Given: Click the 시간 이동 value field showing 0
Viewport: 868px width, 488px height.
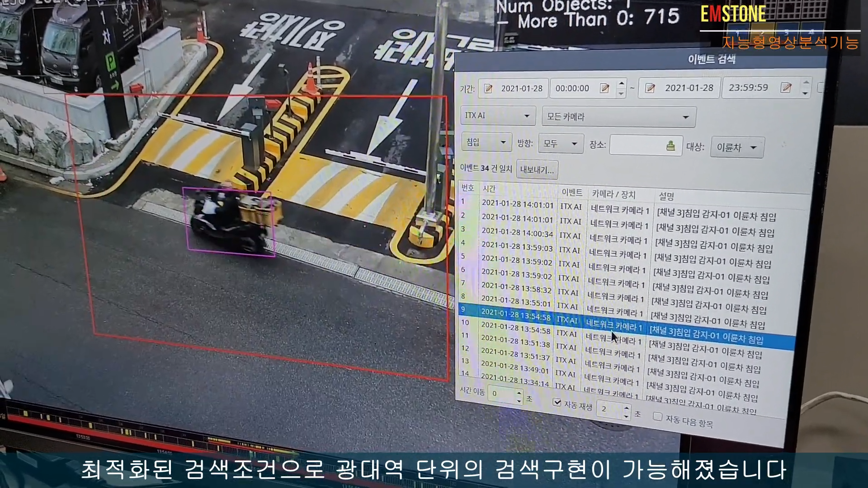Looking at the screenshot, I should [x=502, y=394].
